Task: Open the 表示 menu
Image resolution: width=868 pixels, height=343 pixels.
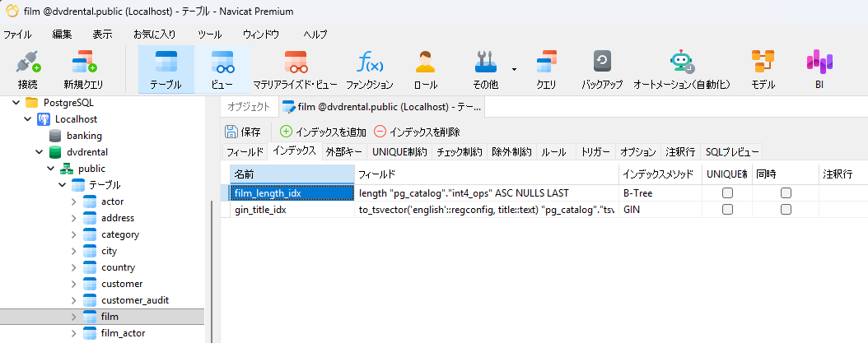Action: pyautogui.click(x=102, y=35)
